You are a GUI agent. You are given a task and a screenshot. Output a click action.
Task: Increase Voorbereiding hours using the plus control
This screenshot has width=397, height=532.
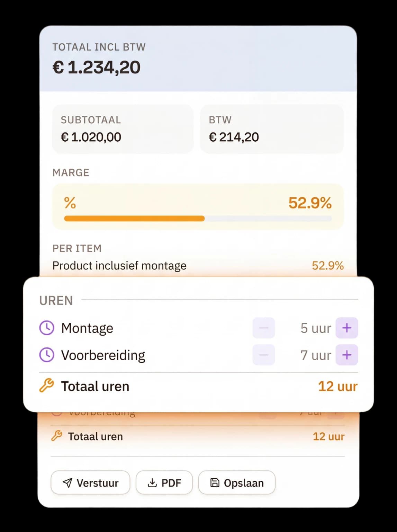346,355
